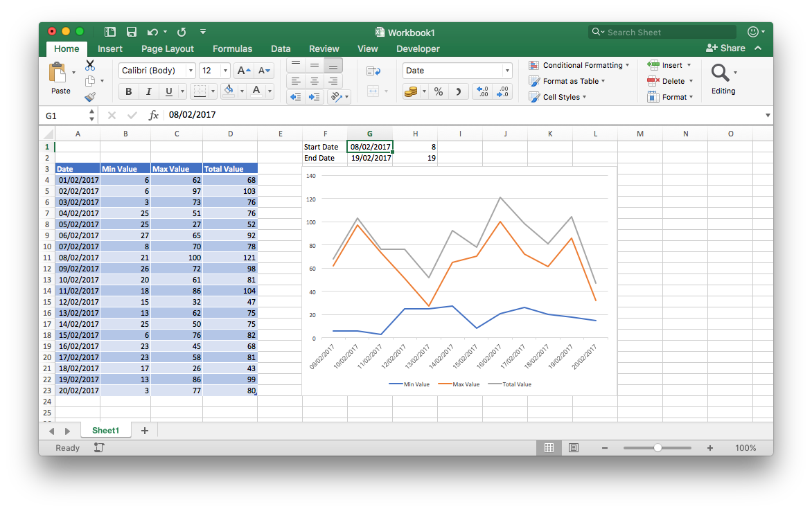
Task: Toggle bottom vertical alignment
Action: pos(333,65)
